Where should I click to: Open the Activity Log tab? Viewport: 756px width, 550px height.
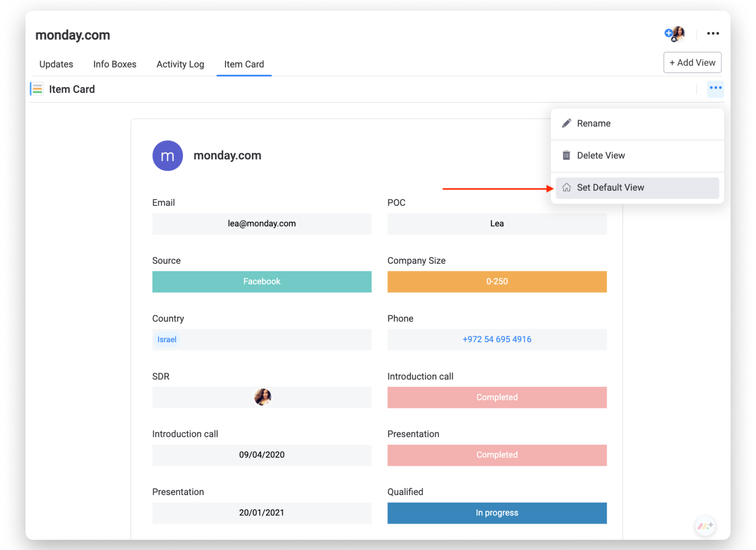pyautogui.click(x=180, y=64)
